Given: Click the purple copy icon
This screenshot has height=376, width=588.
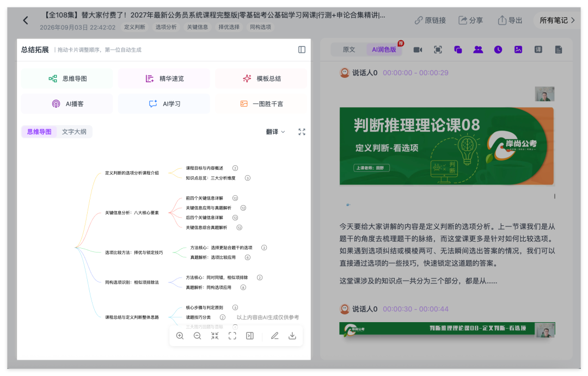Looking at the screenshot, I should pyautogui.click(x=458, y=50).
